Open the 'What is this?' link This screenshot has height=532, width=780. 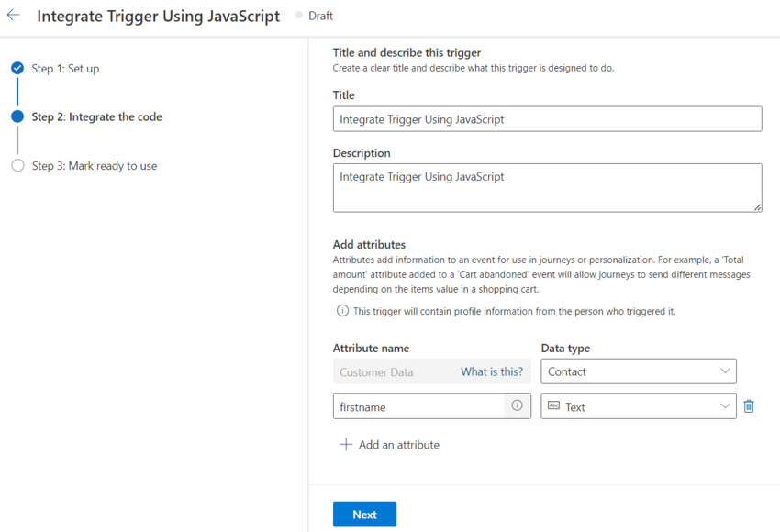point(492,371)
